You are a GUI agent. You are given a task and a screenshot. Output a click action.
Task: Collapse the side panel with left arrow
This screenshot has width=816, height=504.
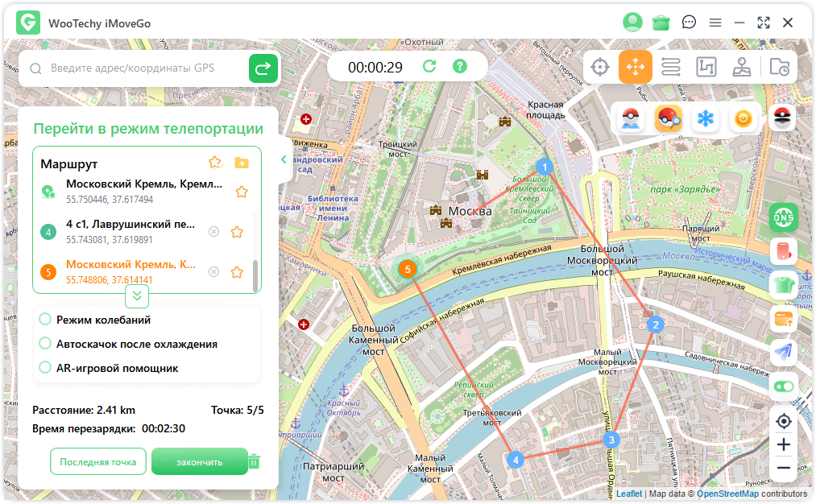click(x=284, y=159)
